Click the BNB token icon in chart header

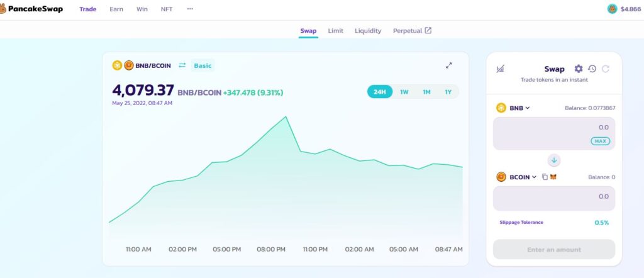[x=118, y=65]
